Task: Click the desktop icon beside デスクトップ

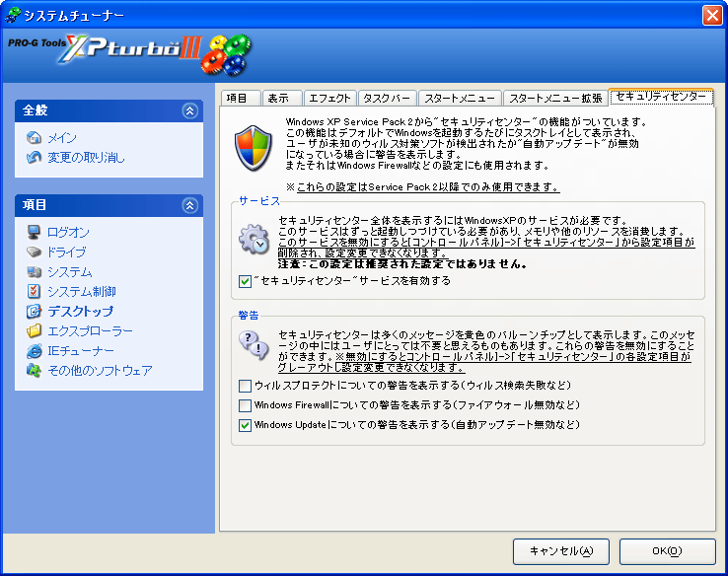Action: pos(34,311)
